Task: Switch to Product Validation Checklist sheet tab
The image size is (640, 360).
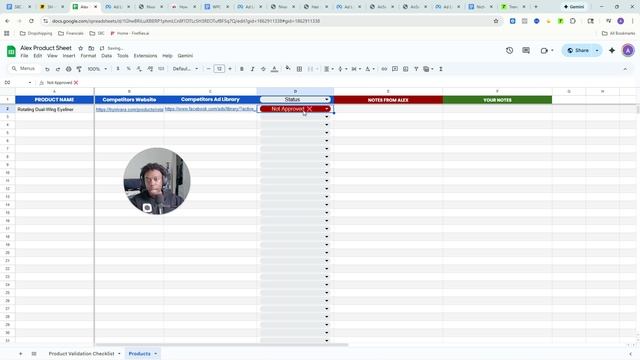Action: pos(82,354)
